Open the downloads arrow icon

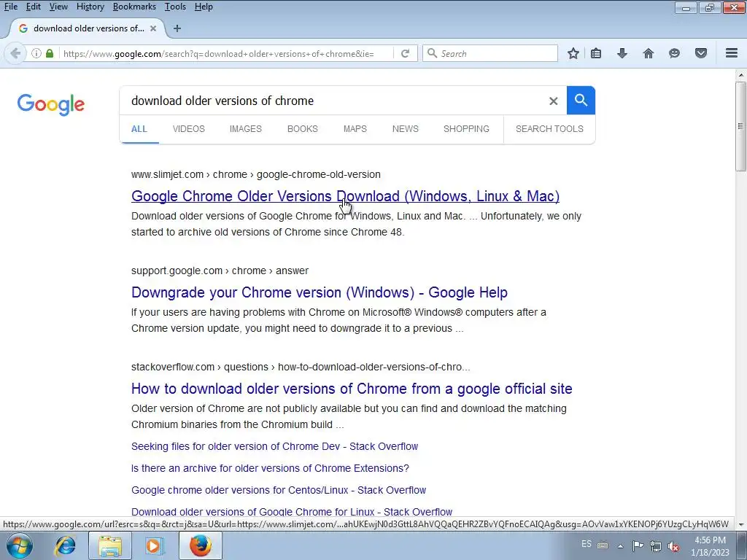point(622,53)
